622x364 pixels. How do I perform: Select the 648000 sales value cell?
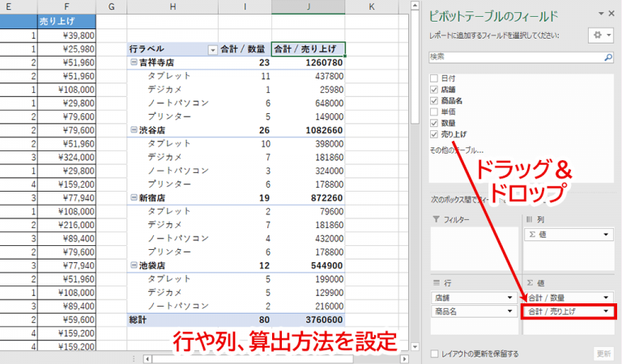point(309,103)
